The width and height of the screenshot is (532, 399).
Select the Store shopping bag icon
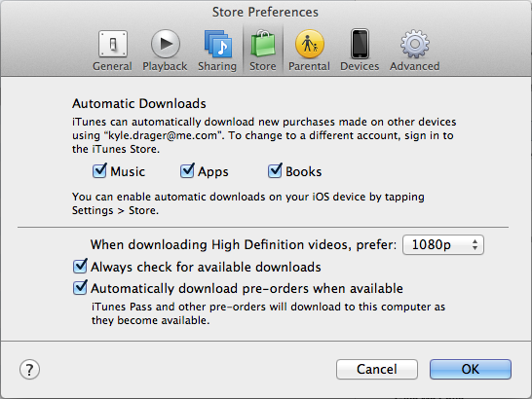pos(263,44)
